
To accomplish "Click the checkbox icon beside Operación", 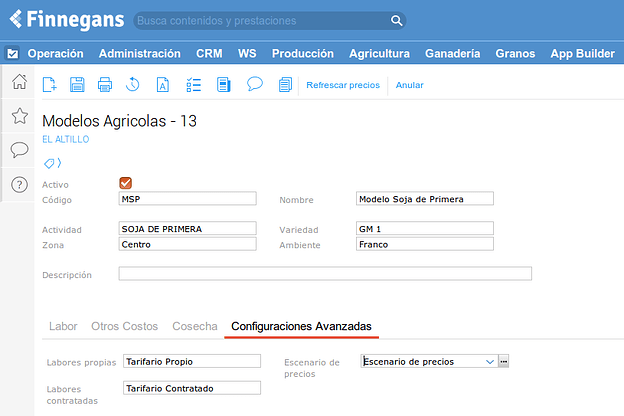I will point(13,53).
